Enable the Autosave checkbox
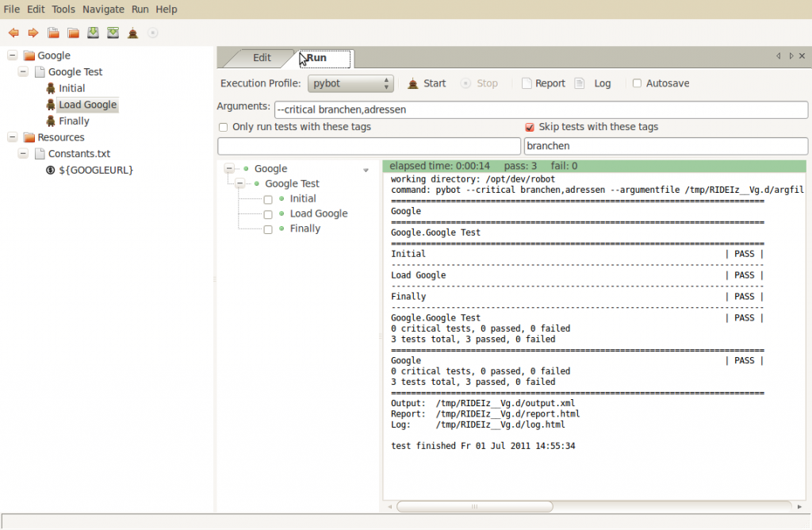The width and height of the screenshot is (812, 530). [638, 83]
